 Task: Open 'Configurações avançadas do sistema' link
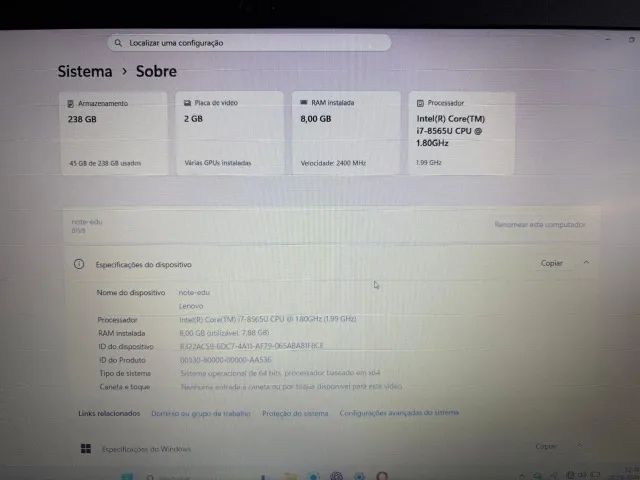tap(399, 413)
